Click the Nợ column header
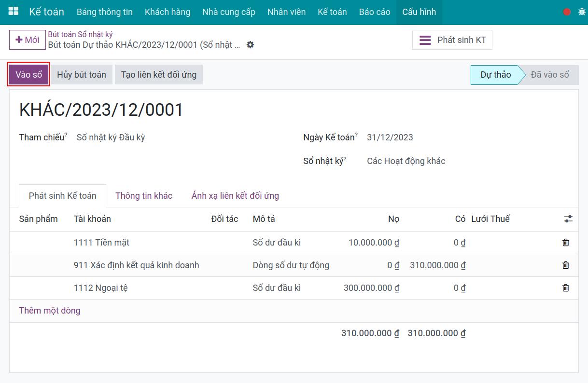The width and height of the screenshot is (588, 383). pyautogui.click(x=393, y=219)
